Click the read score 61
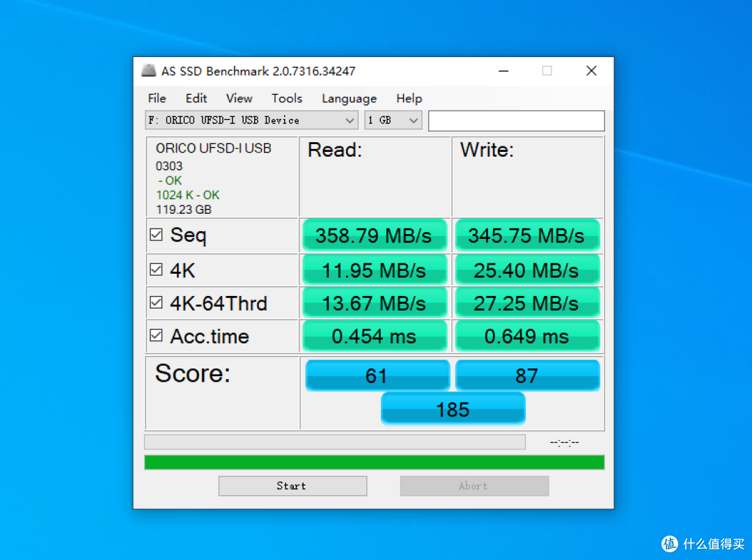Screen dimensions: 752x560 [377, 375]
